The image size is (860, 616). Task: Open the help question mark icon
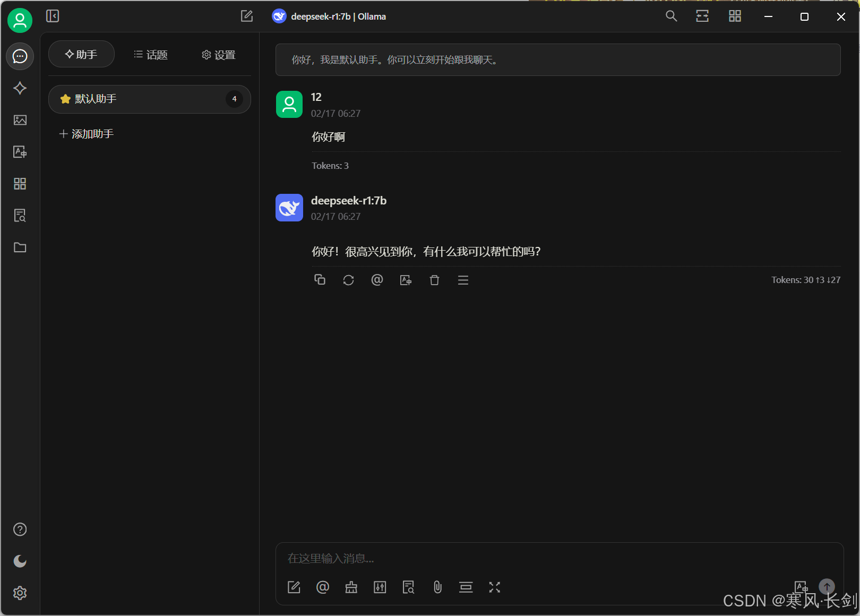pos(20,529)
